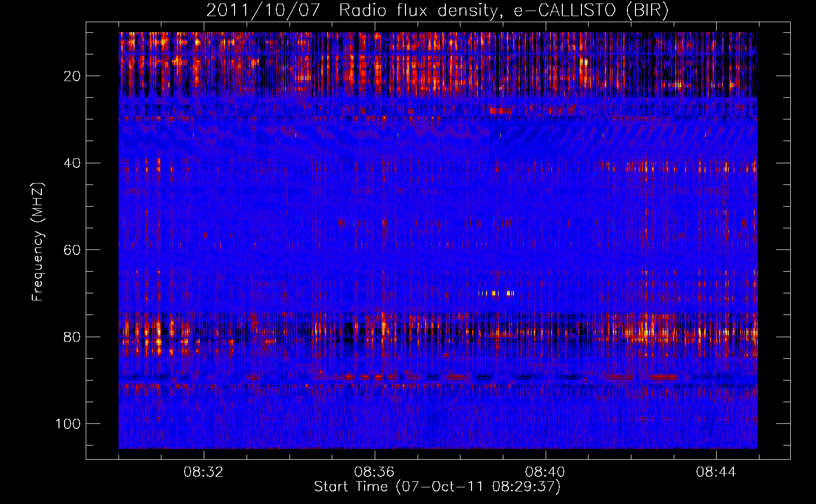The width and height of the screenshot is (816, 504).
Task: Click the bright yellow burst near 70 MHz
Action: pos(496,293)
